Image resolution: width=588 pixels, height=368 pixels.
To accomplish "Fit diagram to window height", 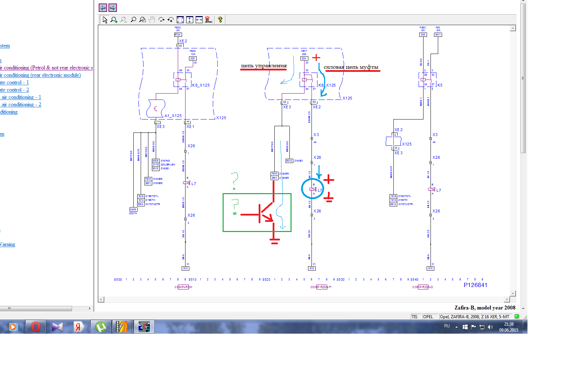I will [190, 20].
